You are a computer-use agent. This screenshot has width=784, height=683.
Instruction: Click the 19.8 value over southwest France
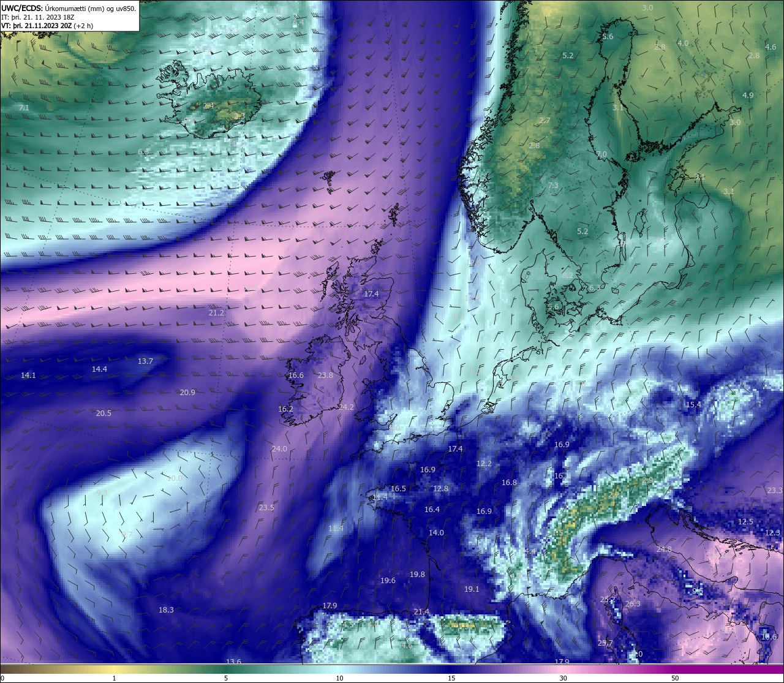click(417, 575)
